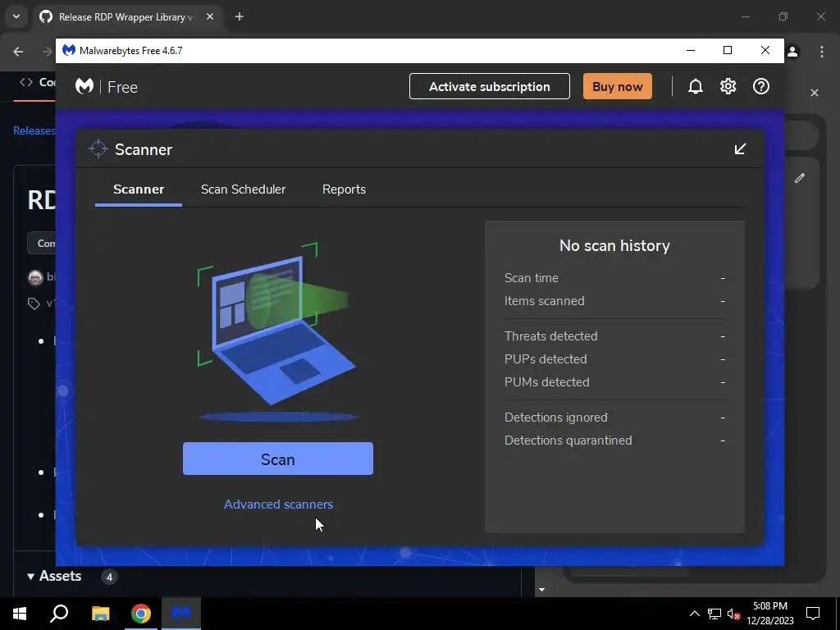The image size is (840, 630).
Task: Click the 'Detections quarantined' row label
Action: point(568,441)
